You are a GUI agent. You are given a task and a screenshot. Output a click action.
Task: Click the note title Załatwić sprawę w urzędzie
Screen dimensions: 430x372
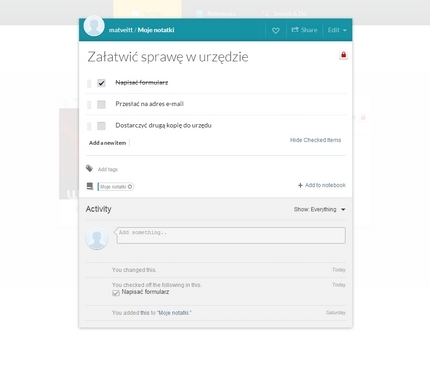tap(168, 57)
